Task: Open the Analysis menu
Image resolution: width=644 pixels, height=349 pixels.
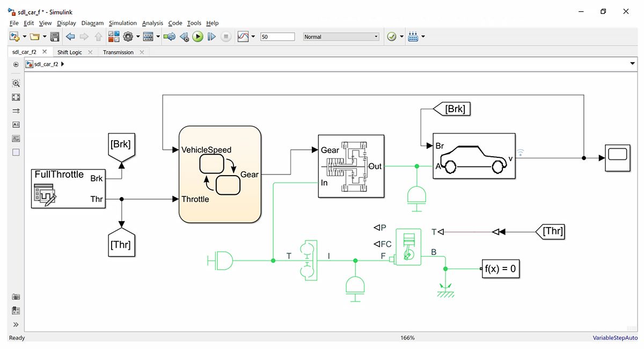Action: pyautogui.click(x=152, y=23)
